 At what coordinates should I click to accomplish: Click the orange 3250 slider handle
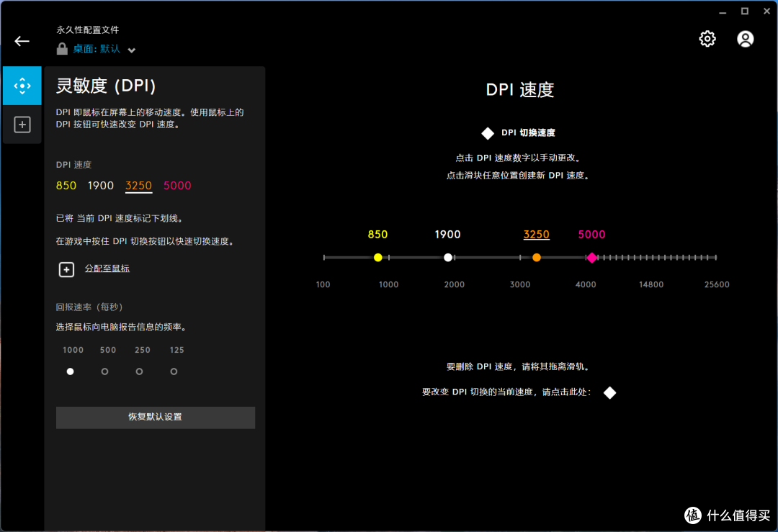537,257
